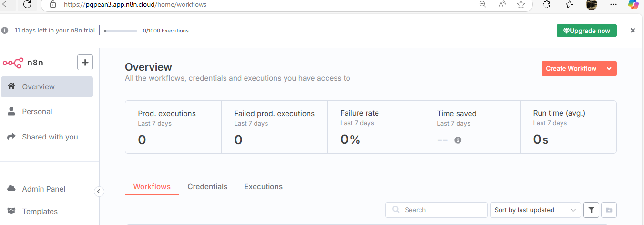Click the Create Workflow button
644x225 pixels.
click(571, 69)
